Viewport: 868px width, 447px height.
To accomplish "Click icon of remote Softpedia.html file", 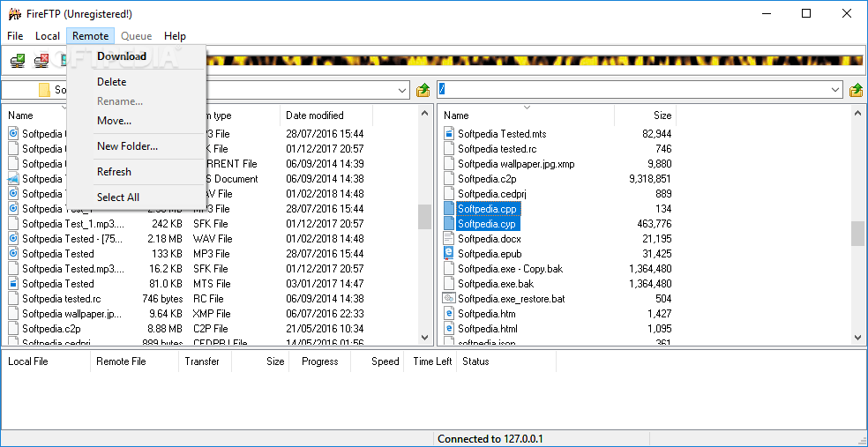I will point(449,329).
